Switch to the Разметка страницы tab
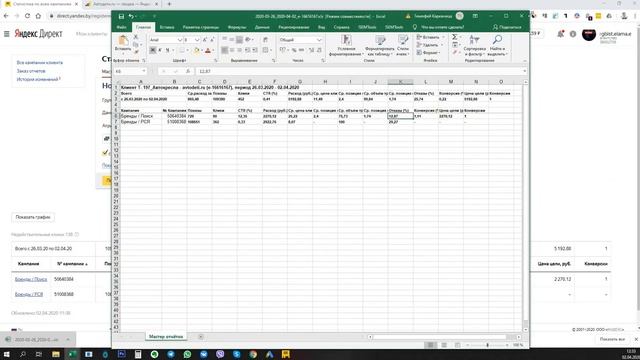Image resolution: width=640 pixels, height=360 pixels. tap(200, 27)
